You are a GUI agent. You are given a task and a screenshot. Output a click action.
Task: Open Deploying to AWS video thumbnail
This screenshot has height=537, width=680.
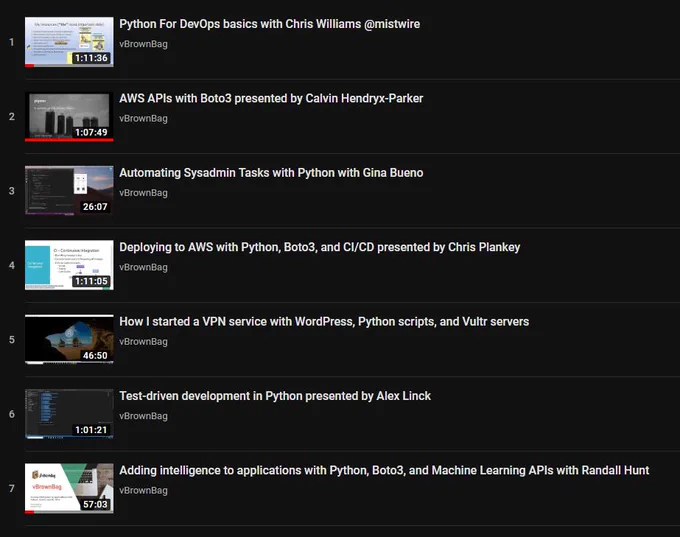pos(69,265)
